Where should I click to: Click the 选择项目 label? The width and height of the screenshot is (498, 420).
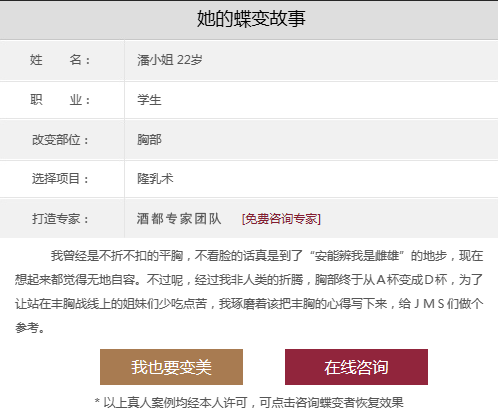[x=60, y=179]
